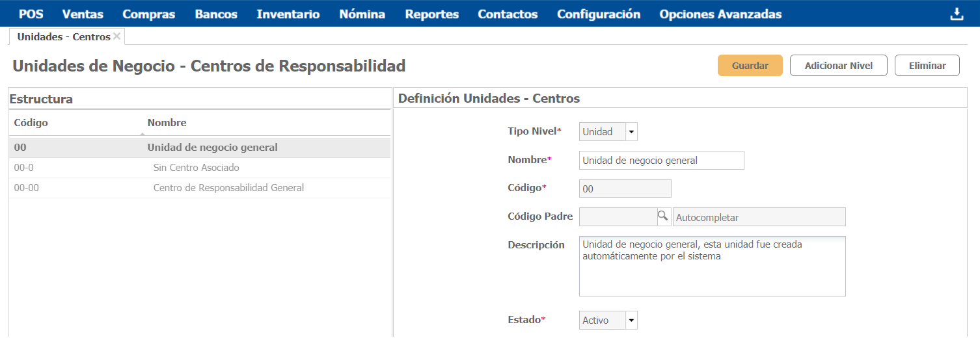Open the Inventario menu
980x340 pixels.
pos(288,14)
